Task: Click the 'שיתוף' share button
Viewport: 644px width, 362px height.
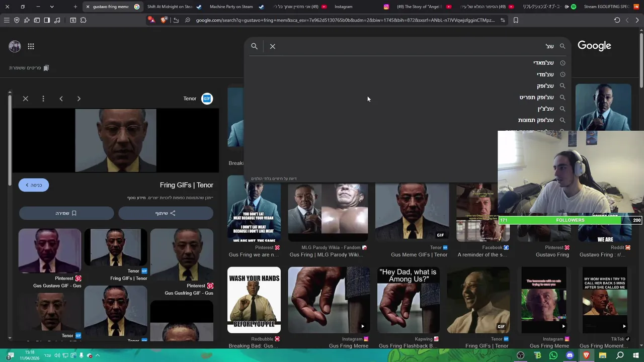Action: coord(166,213)
